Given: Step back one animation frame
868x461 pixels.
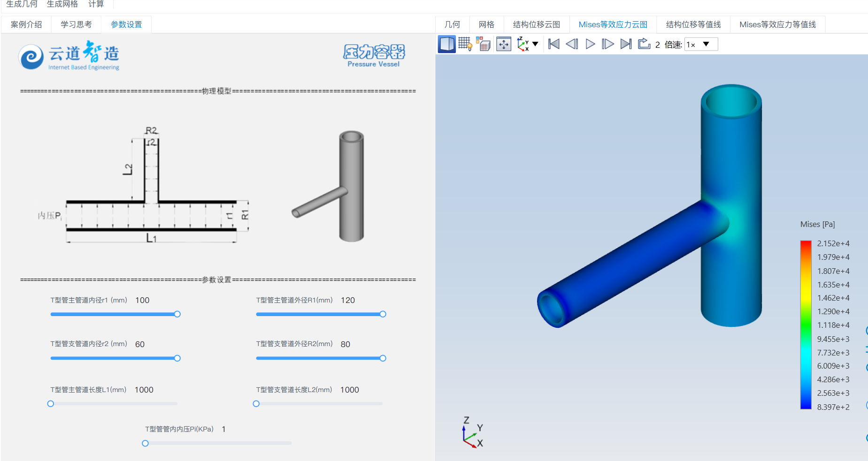Looking at the screenshot, I should coord(572,44).
